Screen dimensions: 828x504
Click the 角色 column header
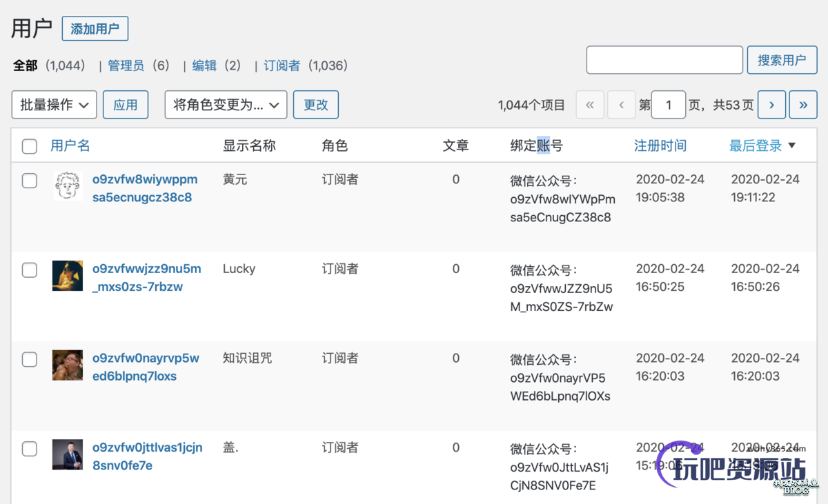point(335,145)
